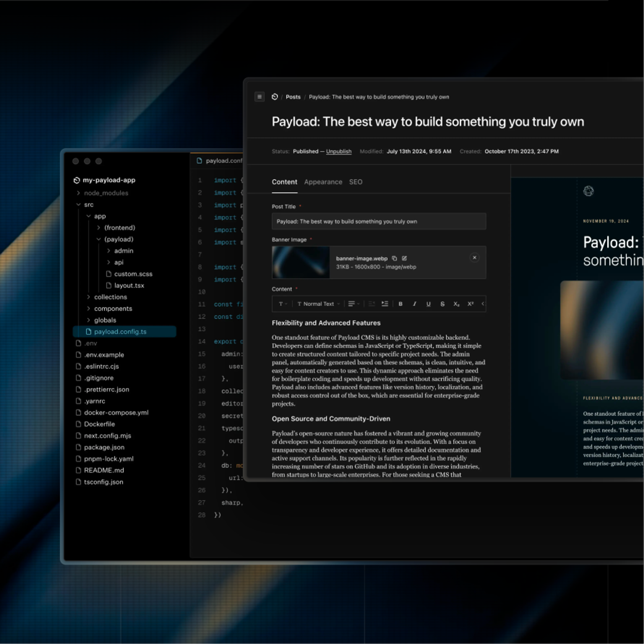Image resolution: width=644 pixels, height=644 pixels.
Task: Apply strikethrough formatting
Action: click(442, 304)
